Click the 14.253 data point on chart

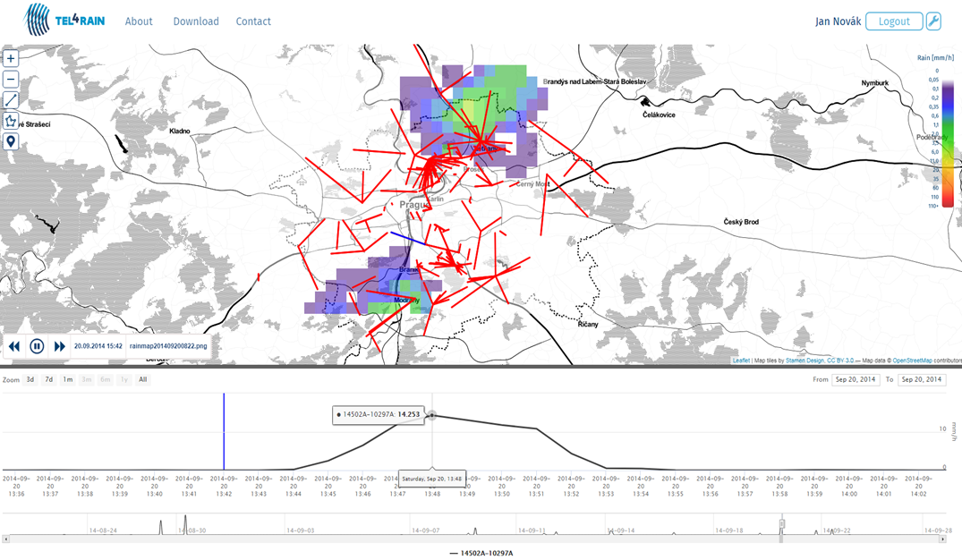point(432,415)
